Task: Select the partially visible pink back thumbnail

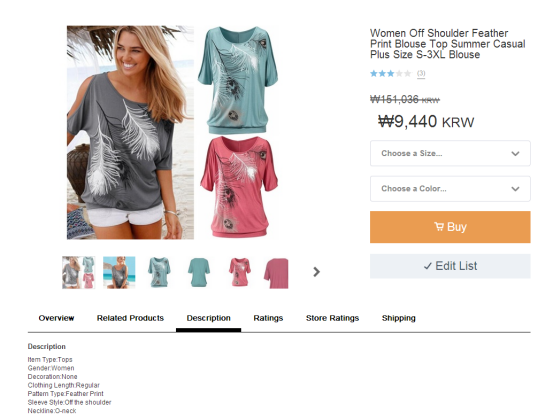Action: (276, 273)
